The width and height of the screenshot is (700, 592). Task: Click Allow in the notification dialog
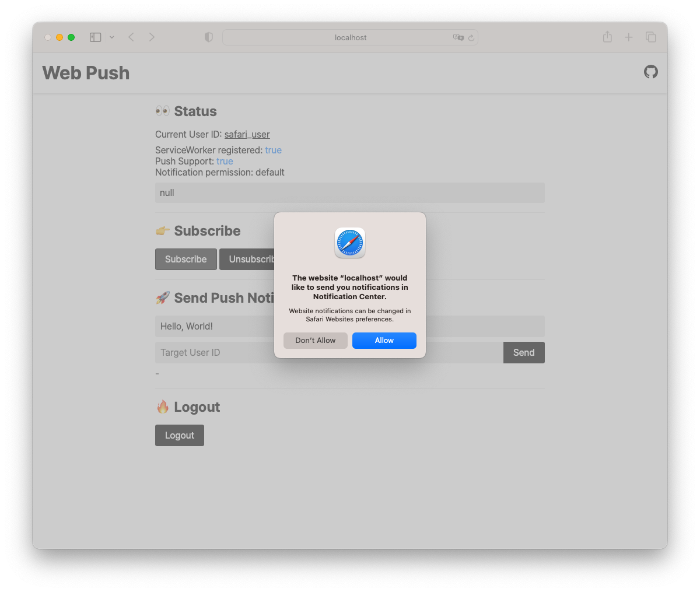[384, 341]
